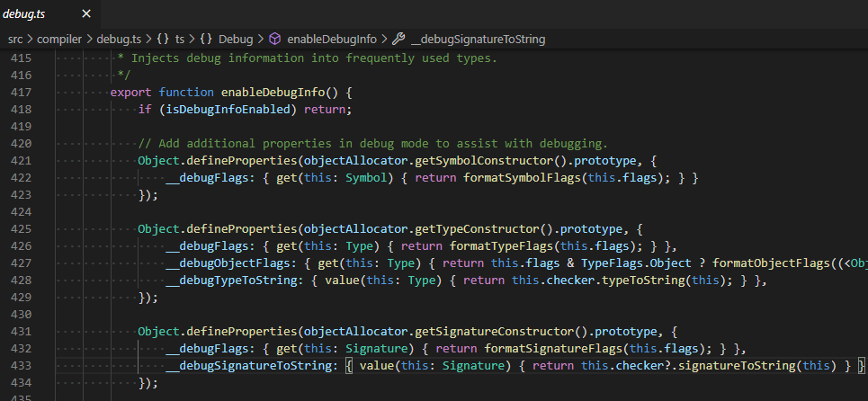Viewport: 868px width, 401px height.
Task: Close the debug.ts editor tab
Action: (x=86, y=13)
